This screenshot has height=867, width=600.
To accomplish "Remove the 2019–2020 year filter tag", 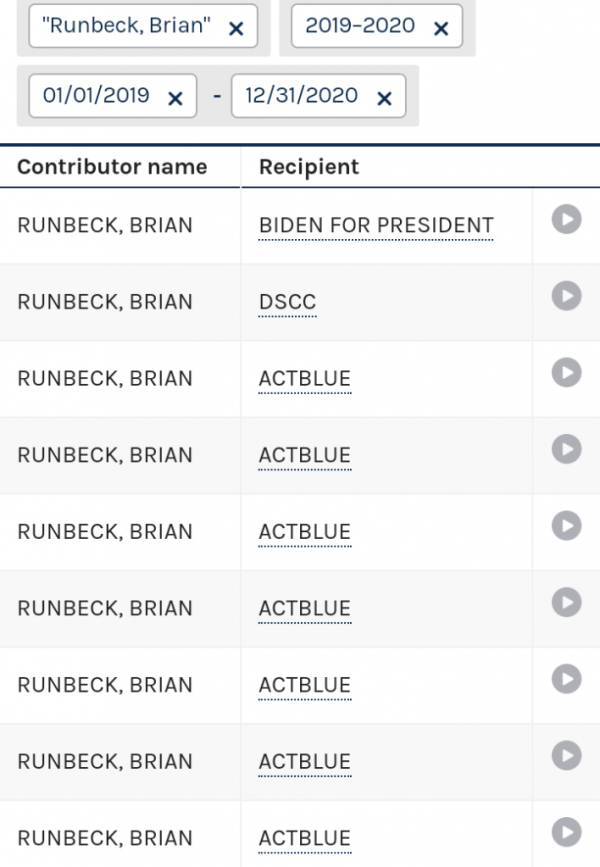I will coord(441,29).
